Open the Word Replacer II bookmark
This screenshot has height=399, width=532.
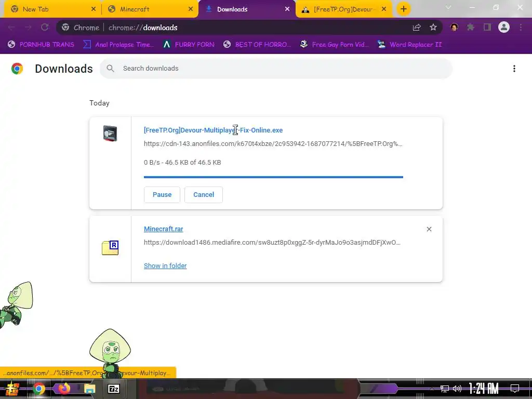(x=410, y=45)
